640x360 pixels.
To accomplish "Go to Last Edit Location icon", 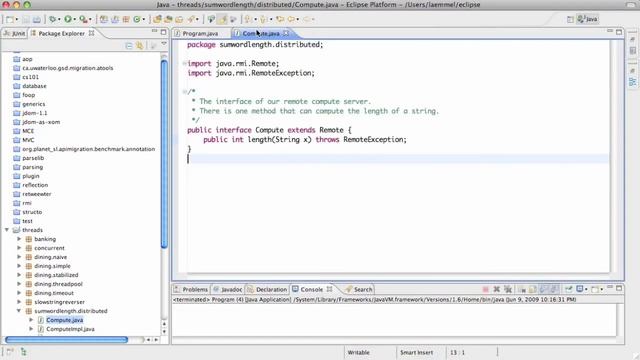I will pos(280,19).
